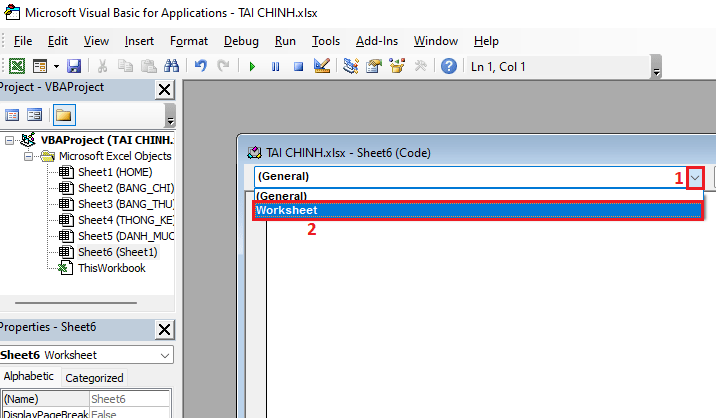Open the Run menu
Viewport: 716px width, 418px height.
pos(285,41)
